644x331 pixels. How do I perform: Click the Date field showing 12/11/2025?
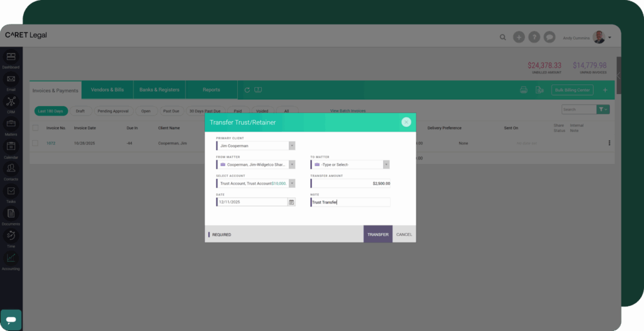(252, 202)
